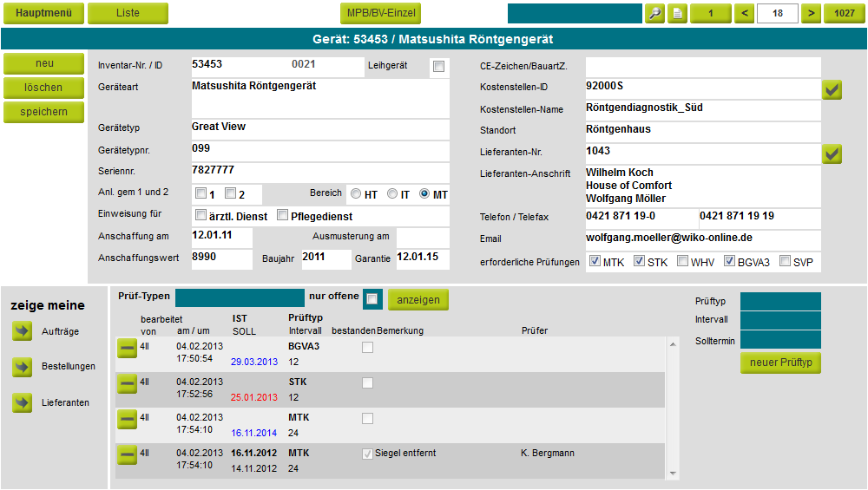Open Aufträge via its arrow icon
Viewport: 868px width, 490px height.
pos(22,331)
